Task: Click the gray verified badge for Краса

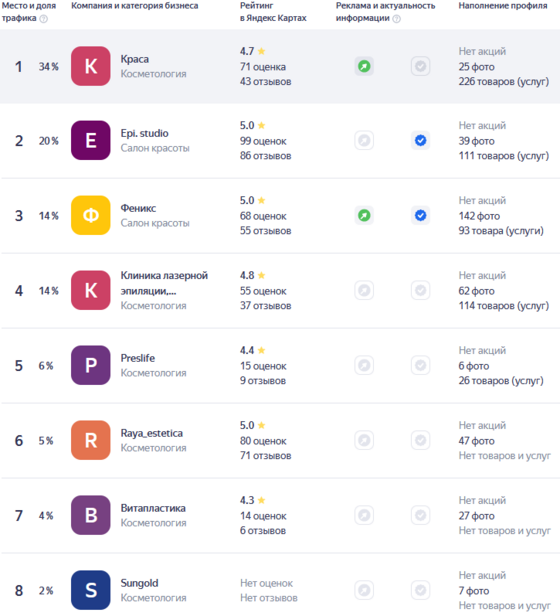Action: (420, 66)
